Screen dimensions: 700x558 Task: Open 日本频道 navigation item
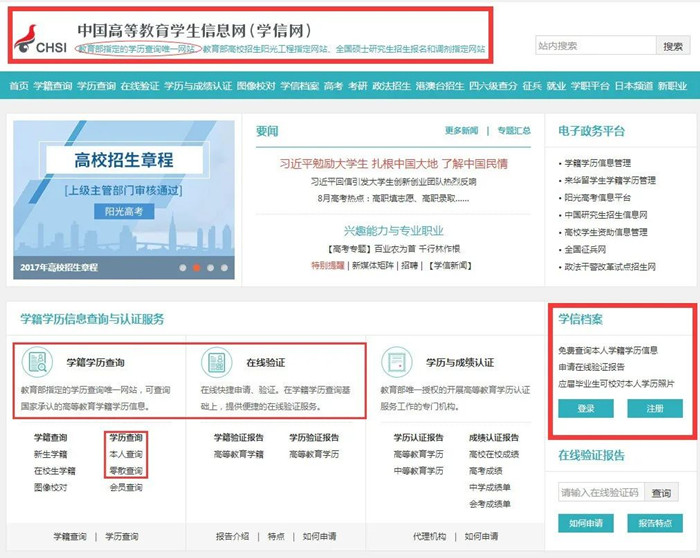click(634, 86)
